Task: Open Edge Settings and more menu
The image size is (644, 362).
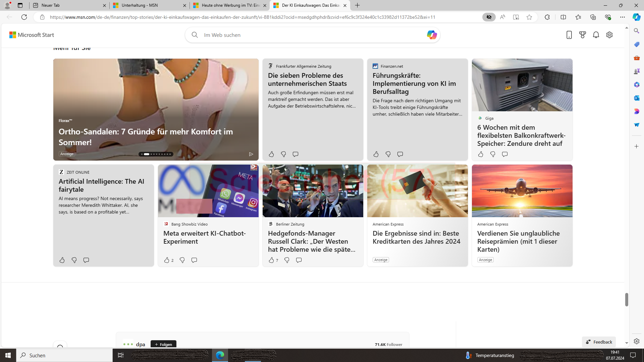Action: click(622, 17)
